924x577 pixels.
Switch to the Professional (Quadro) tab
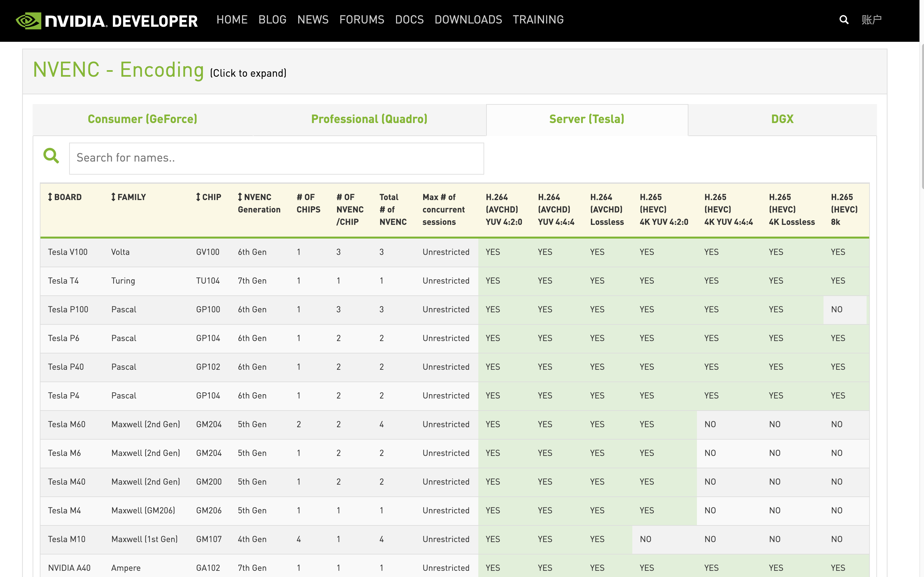tap(369, 119)
